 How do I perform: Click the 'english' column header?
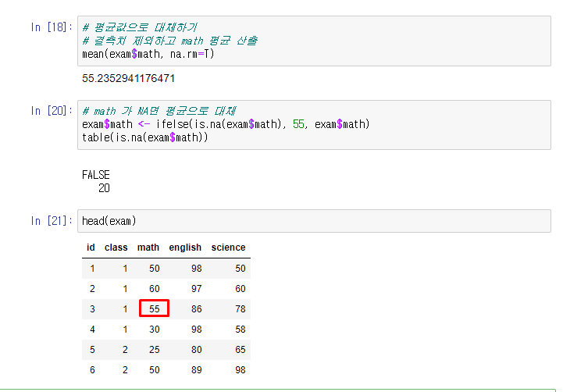[x=185, y=248]
